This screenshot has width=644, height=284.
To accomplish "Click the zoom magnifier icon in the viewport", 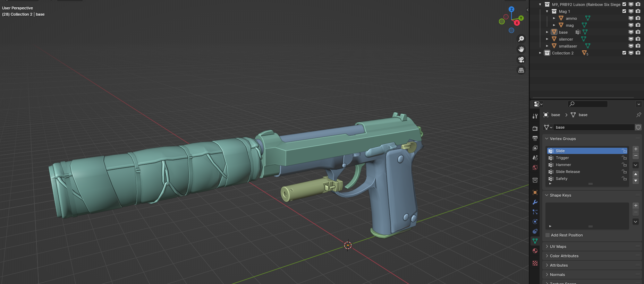I will point(521,39).
